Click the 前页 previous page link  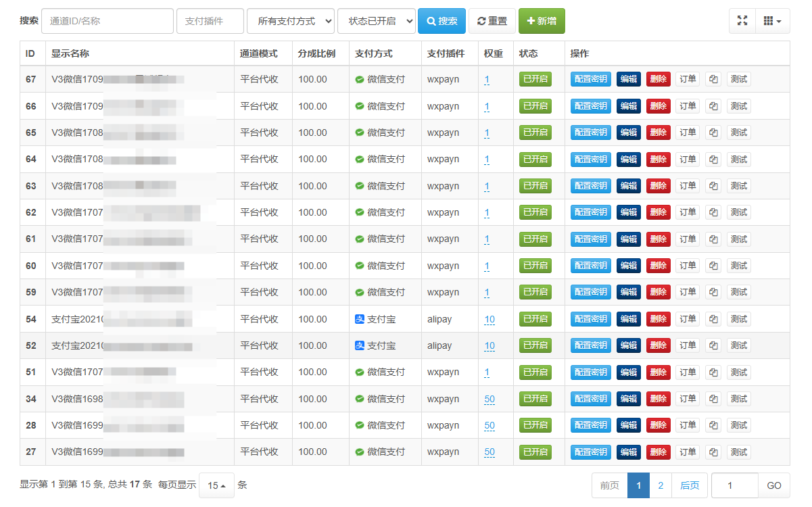coord(610,485)
